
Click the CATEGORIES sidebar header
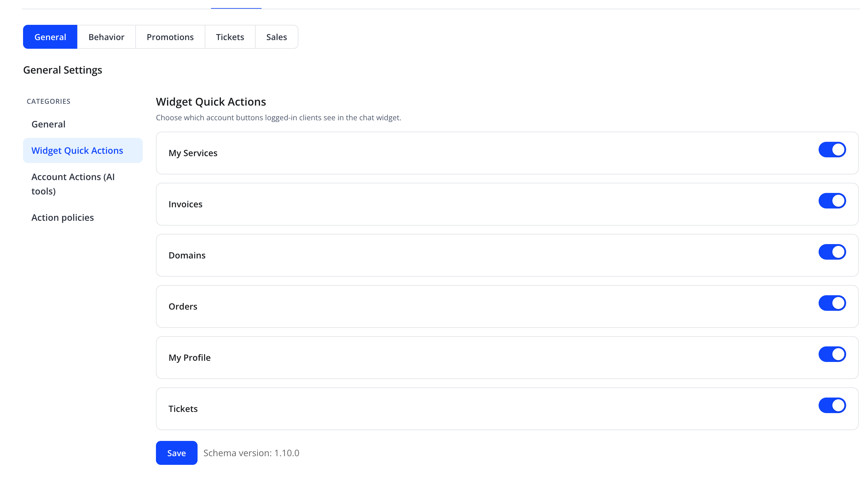(48, 101)
